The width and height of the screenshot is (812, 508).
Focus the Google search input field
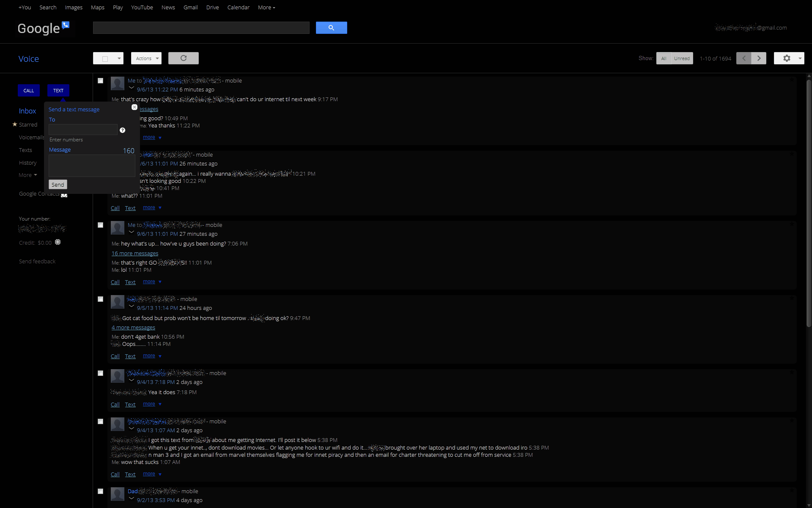click(201, 28)
